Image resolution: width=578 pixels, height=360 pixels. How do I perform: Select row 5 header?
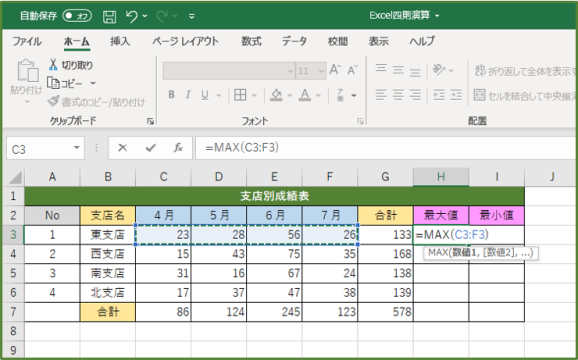(13, 273)
